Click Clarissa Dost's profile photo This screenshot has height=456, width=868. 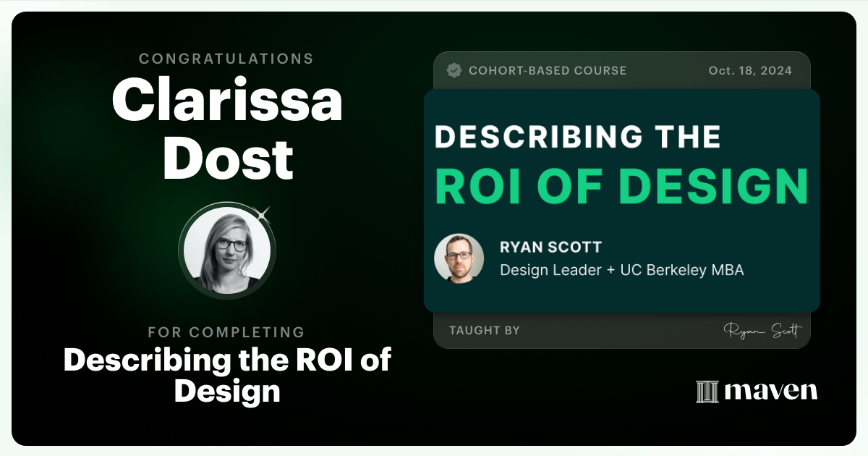(227, 252)
